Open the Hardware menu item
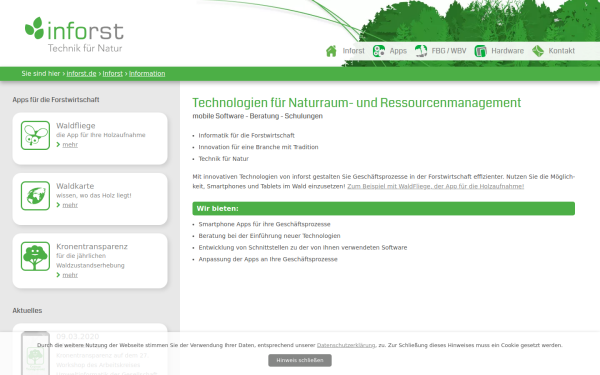The width and height of the screenshot is (600, 375). (507, 51)
